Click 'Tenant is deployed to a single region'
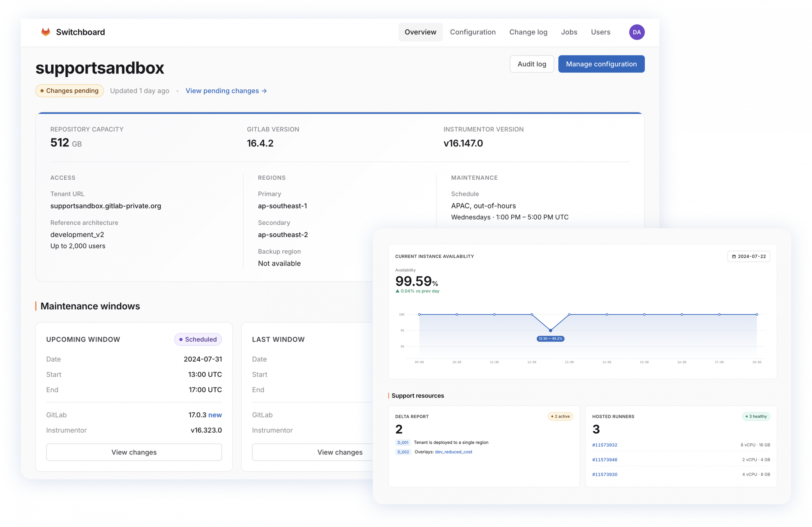 pos(451,442)
